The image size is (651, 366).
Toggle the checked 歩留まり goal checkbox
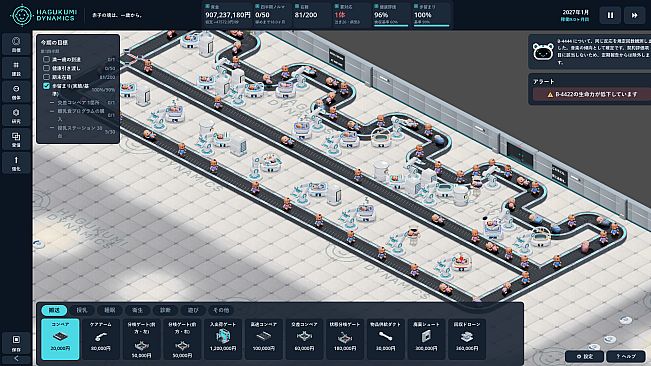coord(46,86)
